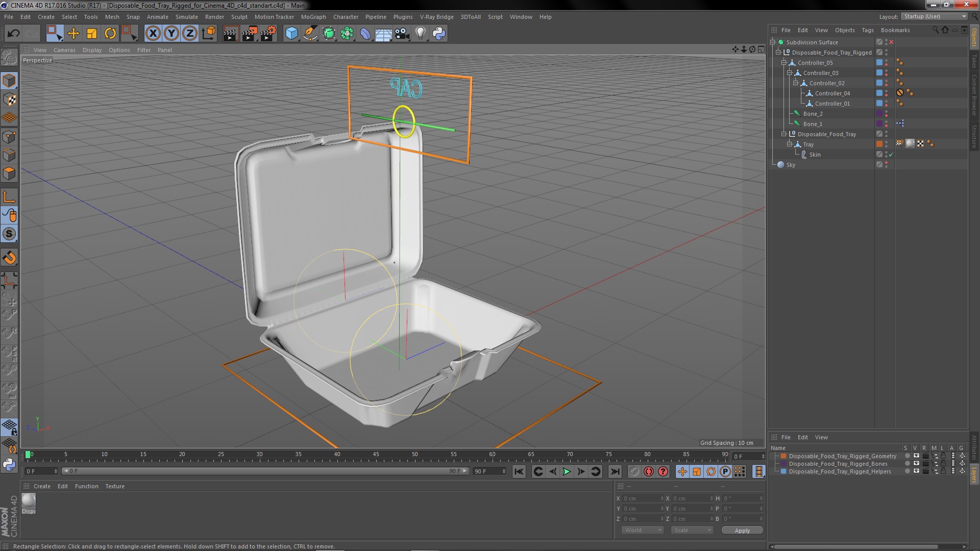Open the Objects menu in menu bar
The image size is (980, 551).
844,30
